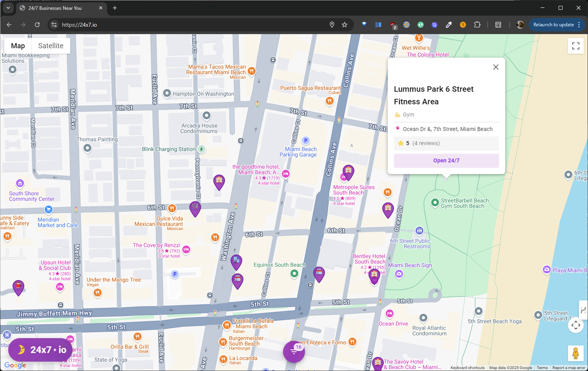
Task: Click the Hampton On Washington marker
Action: pyautogui.click(x=167, y=93)
